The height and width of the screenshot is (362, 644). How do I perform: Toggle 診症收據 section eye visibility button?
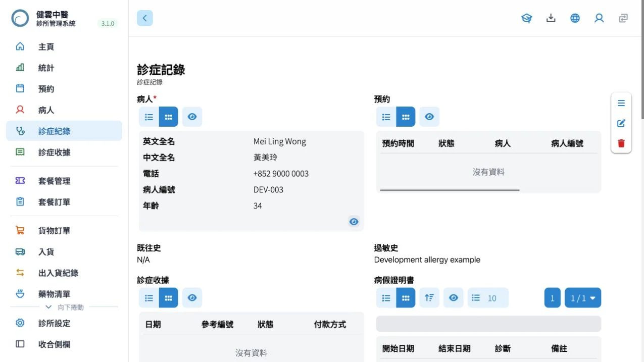tap(192, 298)
